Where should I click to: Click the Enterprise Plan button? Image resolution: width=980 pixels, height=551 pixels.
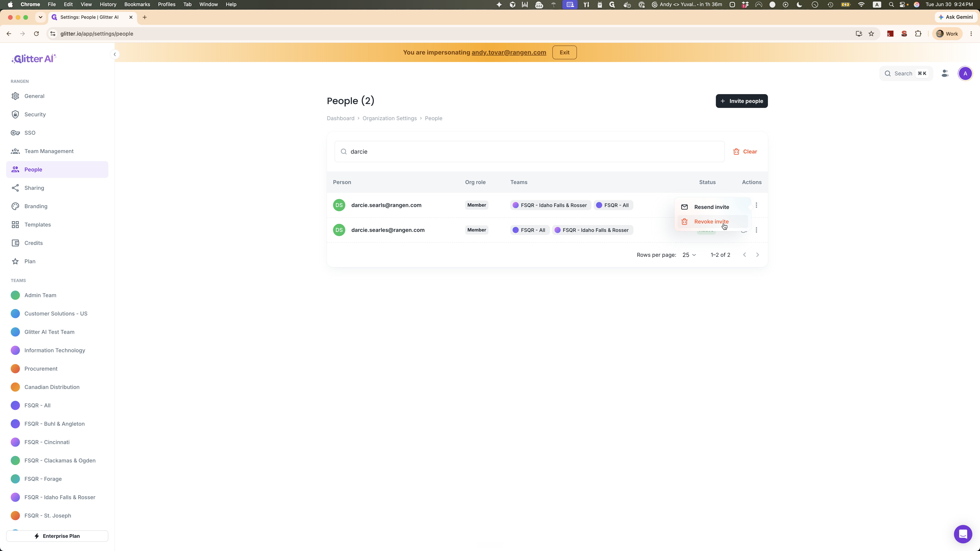(57, 536)
